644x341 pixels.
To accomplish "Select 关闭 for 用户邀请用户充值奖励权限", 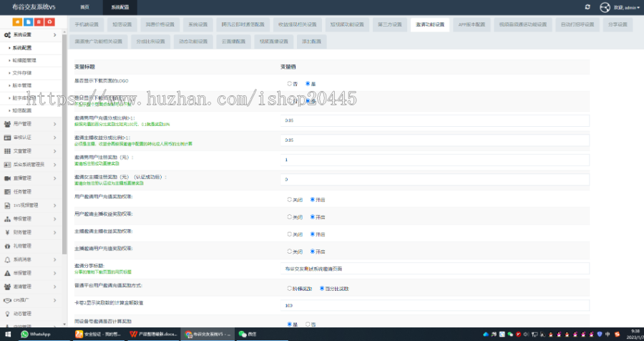I will tap(290, 199).
